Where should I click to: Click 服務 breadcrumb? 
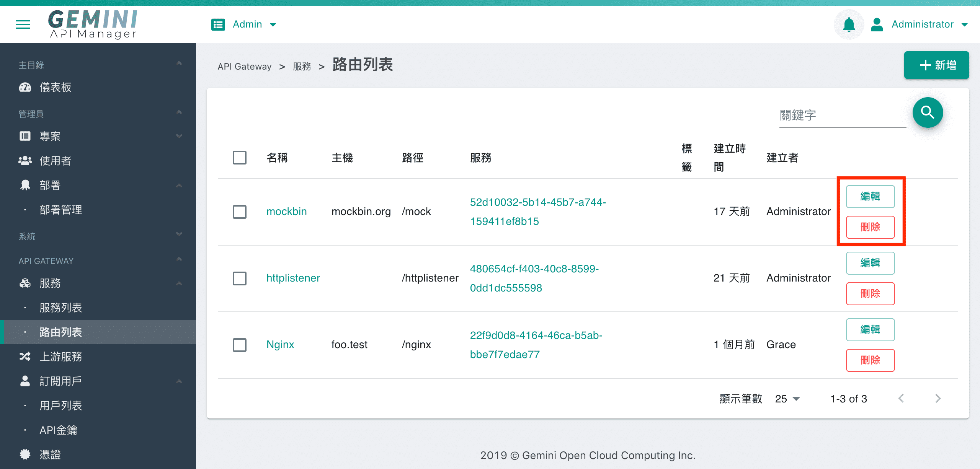coord(302,67)
